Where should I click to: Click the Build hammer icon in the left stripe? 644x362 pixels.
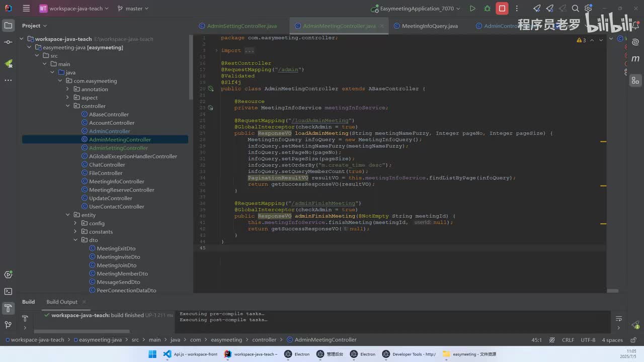8,308
